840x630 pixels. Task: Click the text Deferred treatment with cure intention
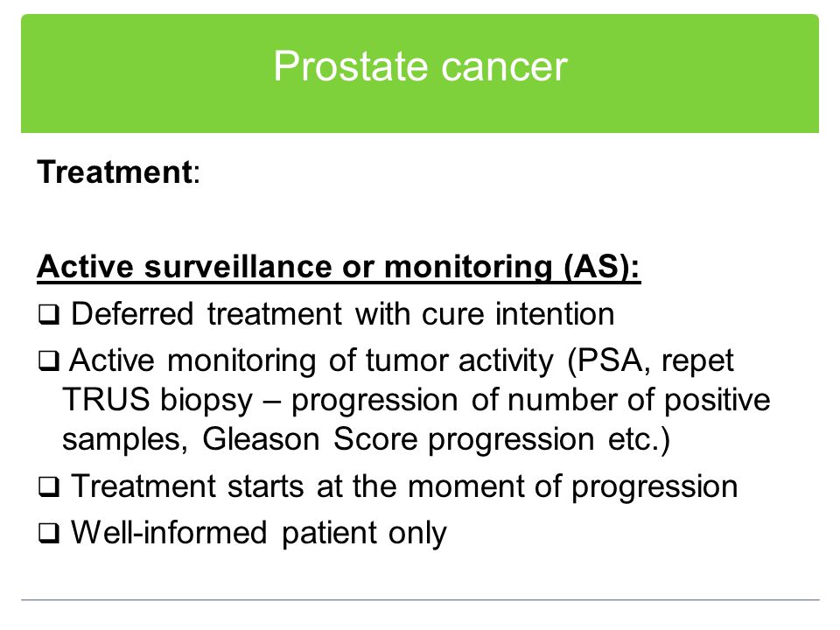343,314
